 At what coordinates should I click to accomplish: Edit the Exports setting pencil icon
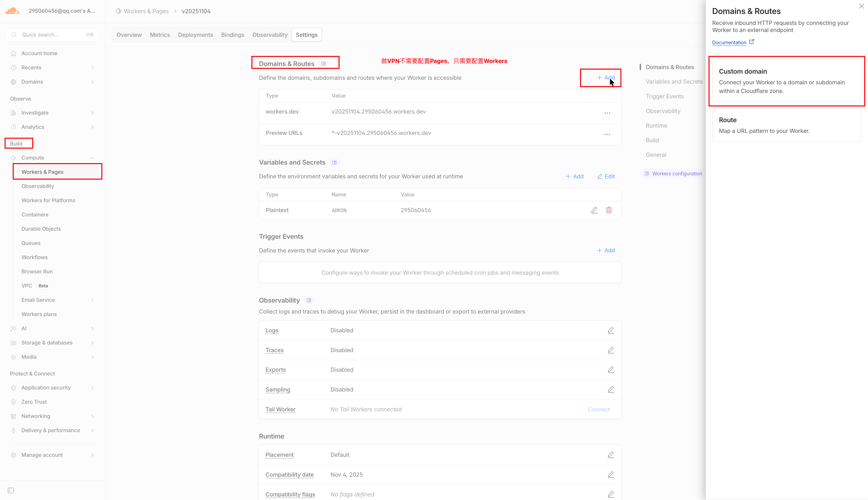pyautogui.click(x=611, y=370)
